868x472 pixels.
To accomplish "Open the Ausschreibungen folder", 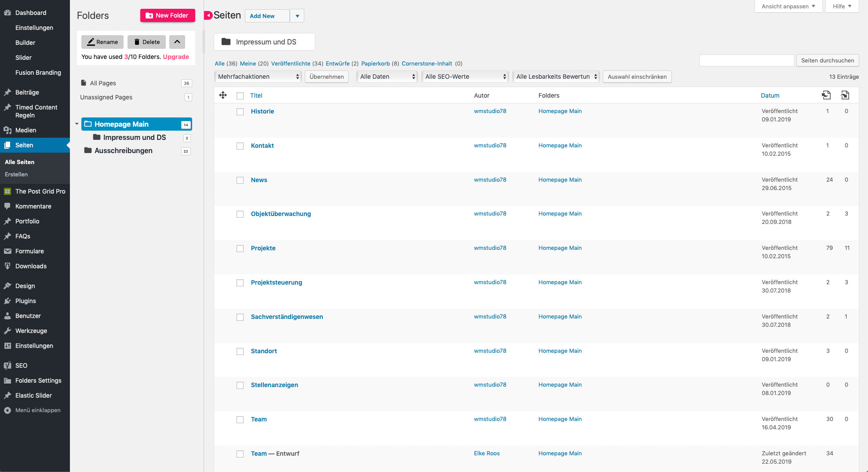I will click(123, 150).
